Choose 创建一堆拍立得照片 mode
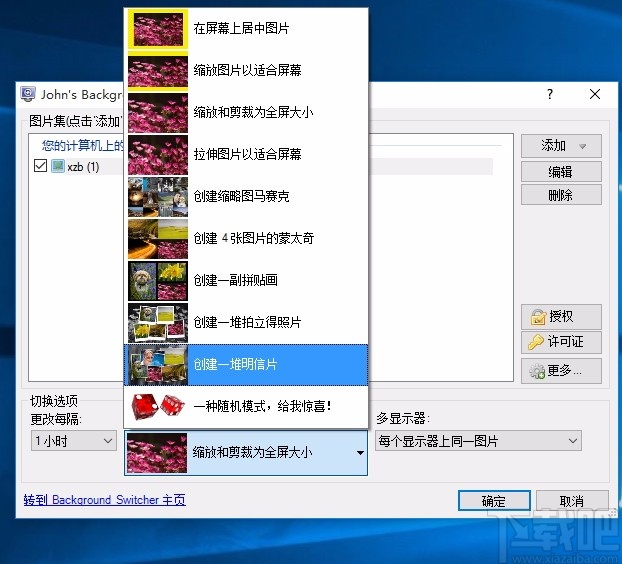Image resolution: width=622 pixels, height=564 pixels. pyautogui.click(x=246, y=323)
